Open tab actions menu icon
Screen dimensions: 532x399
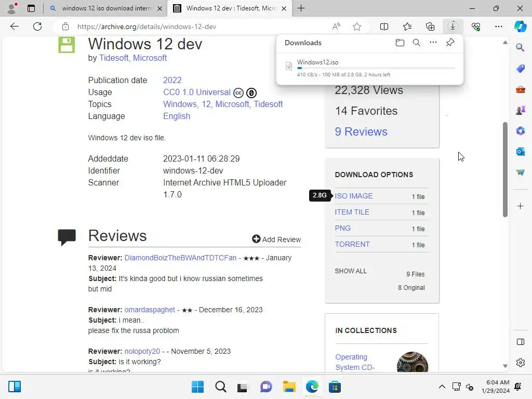(x=31, y=8)
